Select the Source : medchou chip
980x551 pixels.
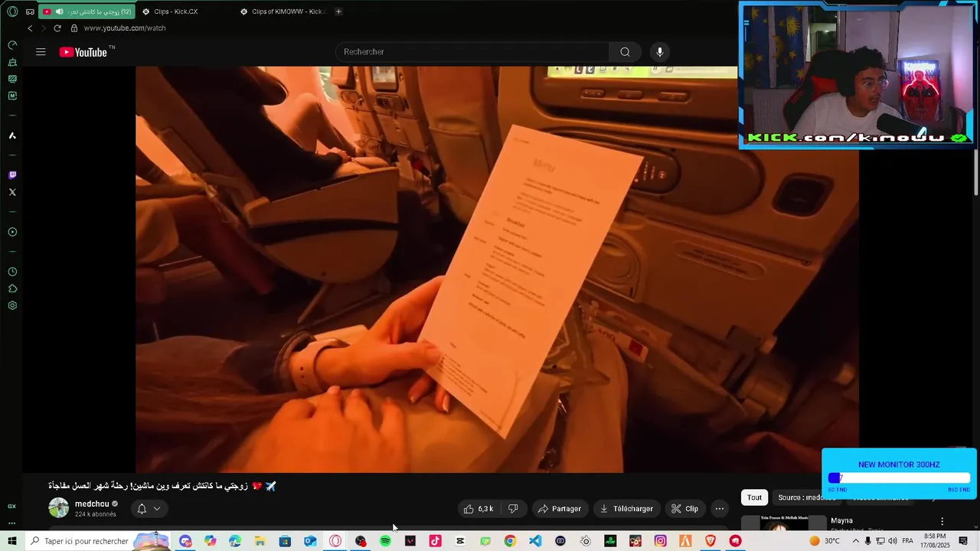(807, 497)
